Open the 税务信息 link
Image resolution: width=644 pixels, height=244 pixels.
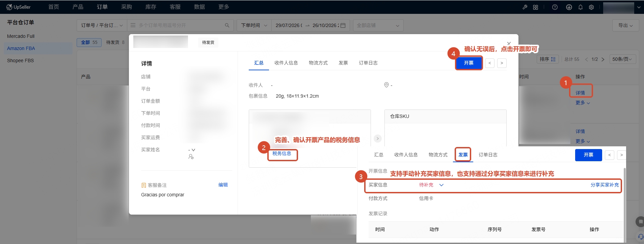(x=282, y=153)
